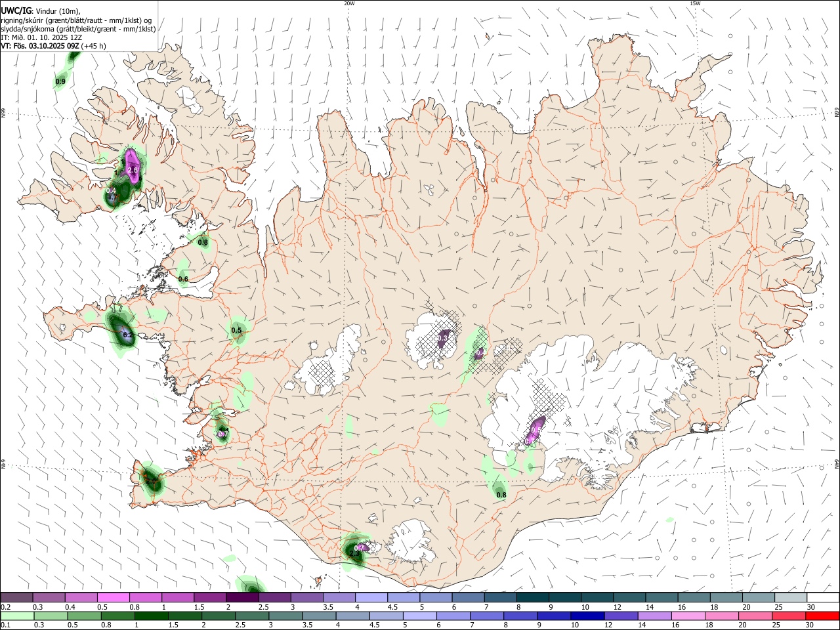This screenshot has height=630, width=840.
Task: Click the 0.3 snowfall value on the glacier
Action: click(443, 337)
